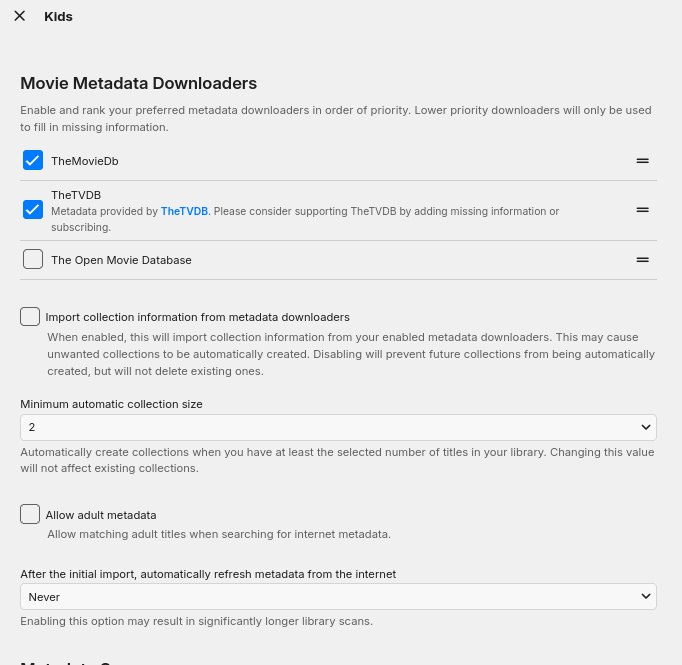Click the chevron arrow on collection size selector
Screen dimensions: 682x665
pos(645,427)
